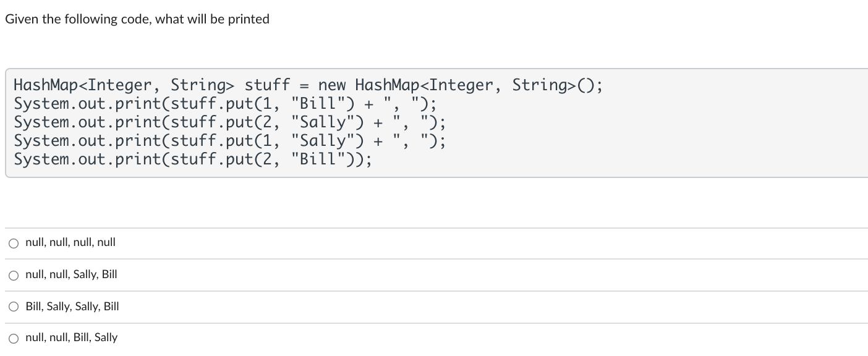
Task: Click the "Bill, Sally, Sally, Bill" label text
Action: 72,307
